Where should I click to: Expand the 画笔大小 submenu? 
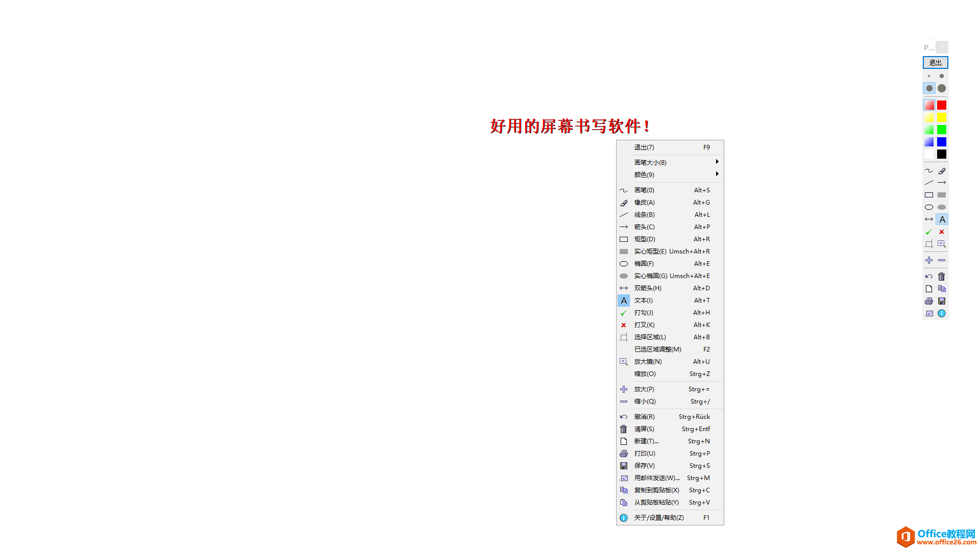tap(666, 162)
